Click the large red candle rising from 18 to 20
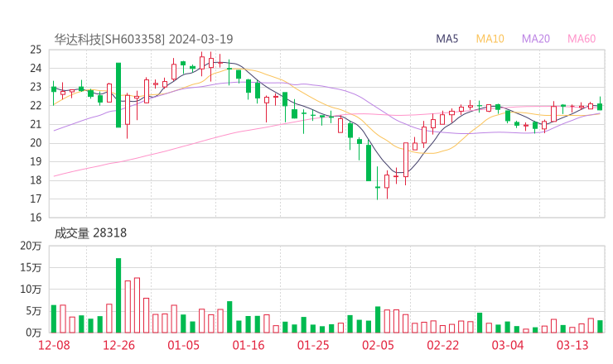The width and height of the screenshot is (613, 364). [x=406, y=160]
